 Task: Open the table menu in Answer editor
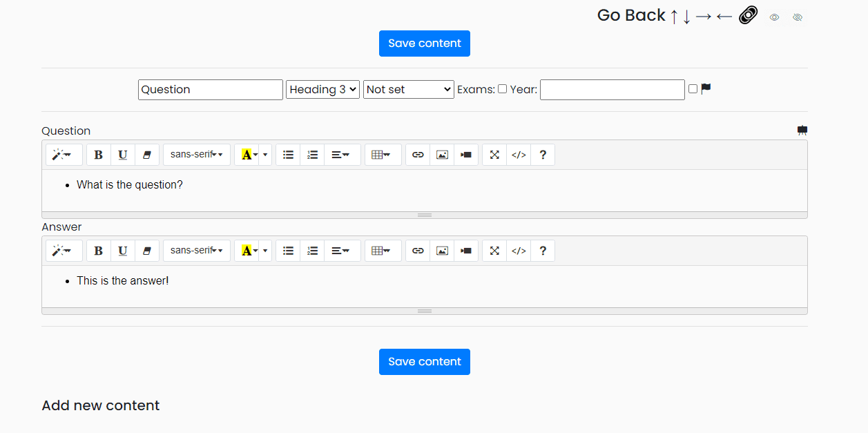[x=383, y=251]
